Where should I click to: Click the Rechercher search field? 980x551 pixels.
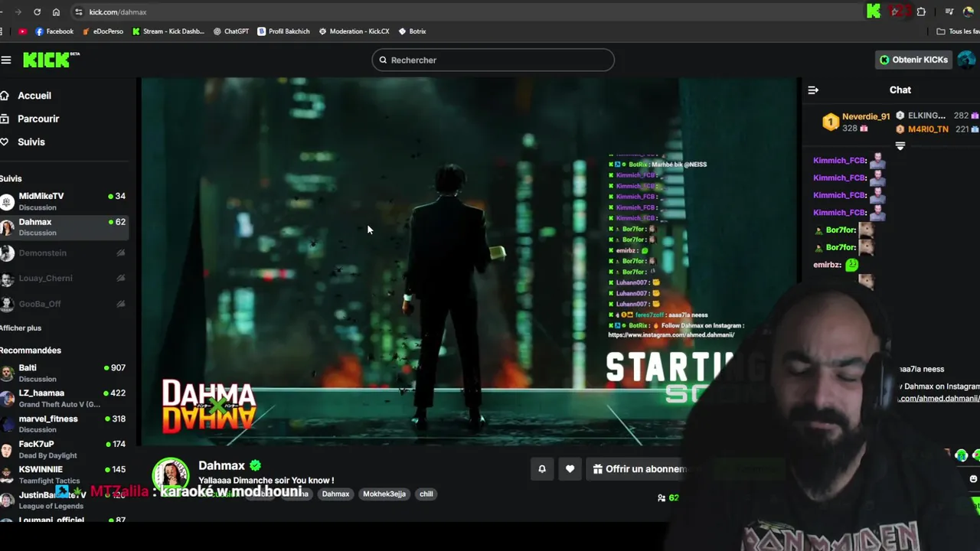pos(493,60)
